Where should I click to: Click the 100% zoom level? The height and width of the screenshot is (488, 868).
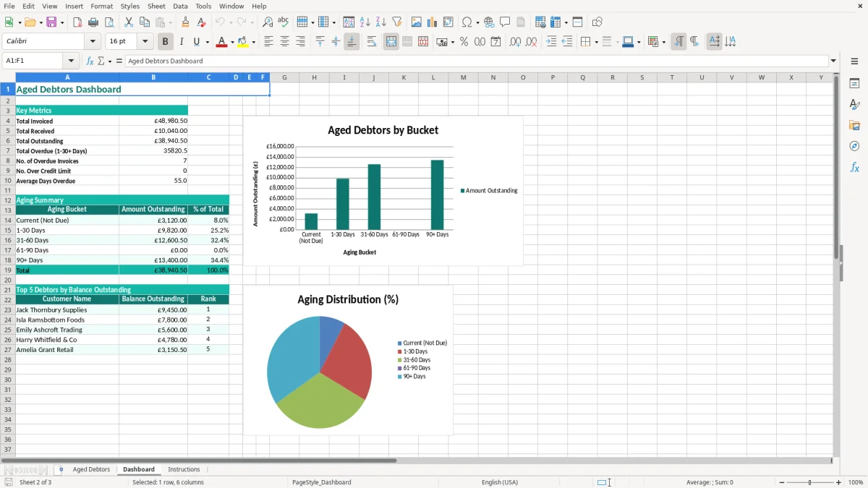coord(856,482)
